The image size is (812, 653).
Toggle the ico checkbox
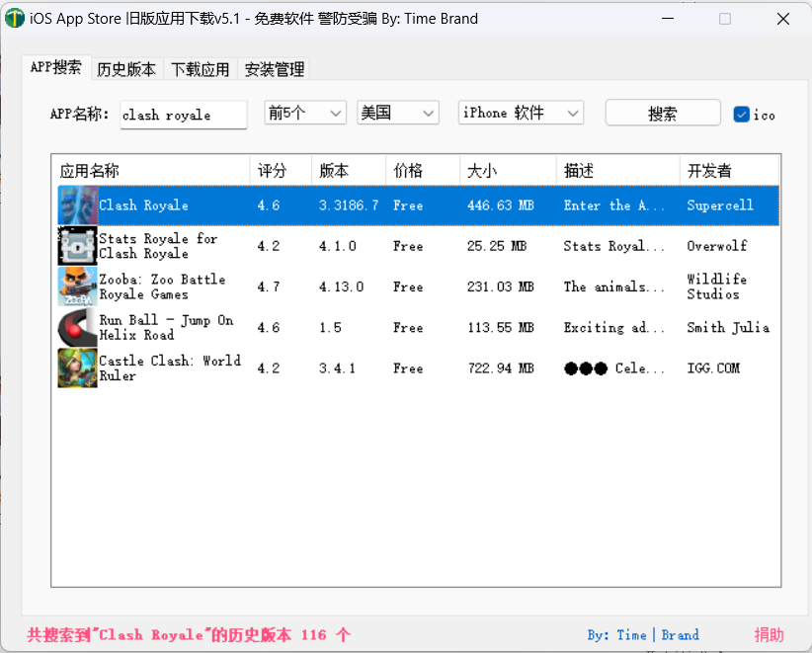[x=742, y=115]
